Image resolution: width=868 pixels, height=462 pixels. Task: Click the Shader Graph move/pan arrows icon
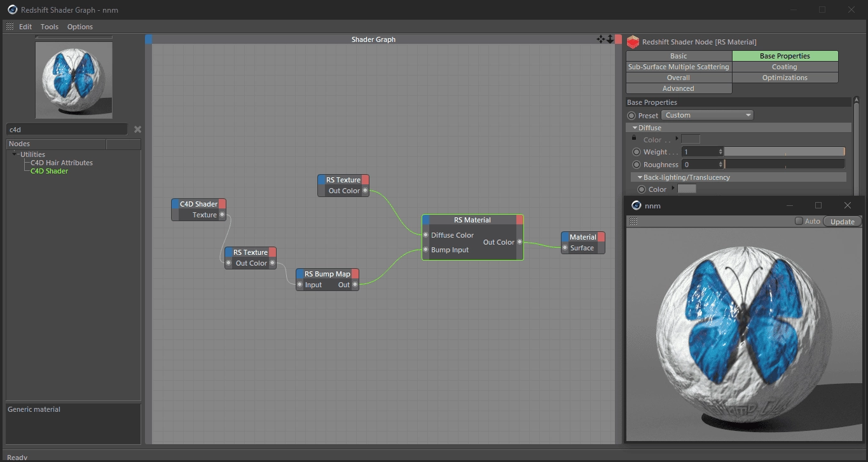(601, 39)
